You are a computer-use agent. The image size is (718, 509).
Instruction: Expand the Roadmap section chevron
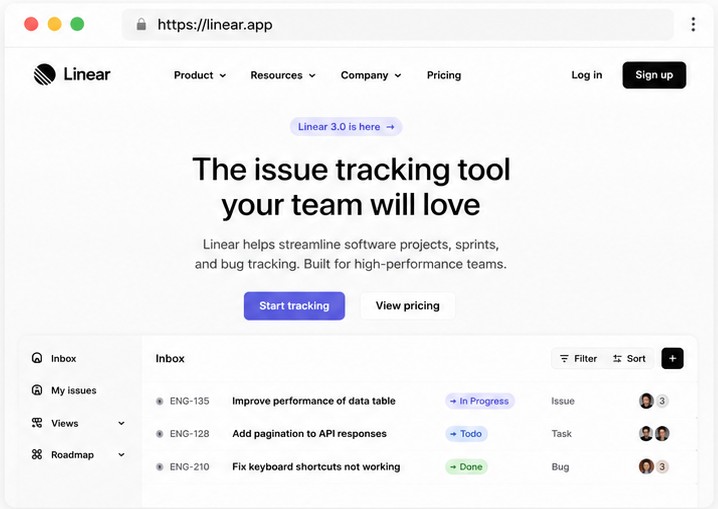tap(121, 455)
